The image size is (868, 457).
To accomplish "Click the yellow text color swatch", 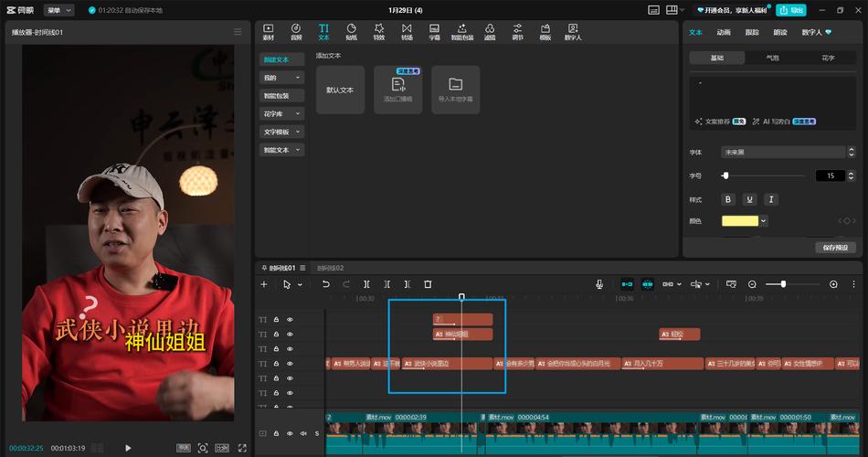I will pos(739,221).
